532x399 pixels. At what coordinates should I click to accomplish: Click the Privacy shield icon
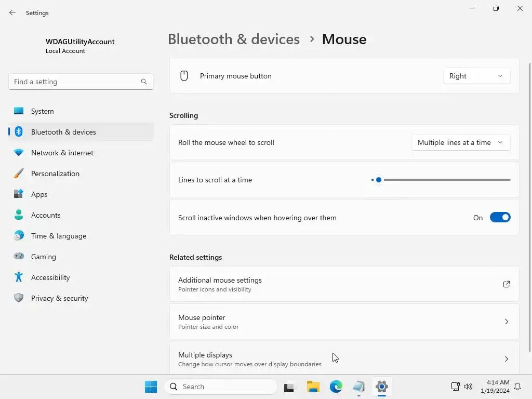(x=19, y=298)
